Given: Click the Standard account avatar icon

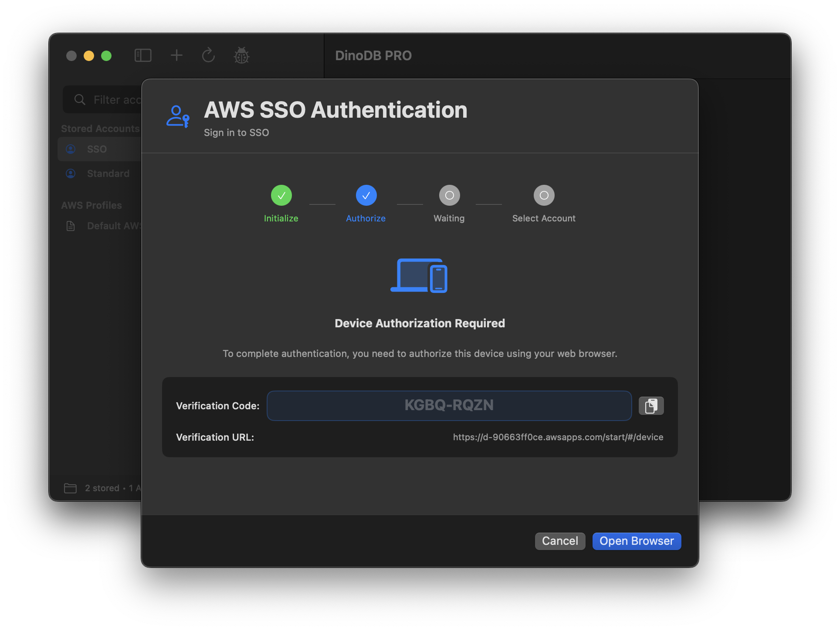Looking at the screenshot, I should 71,173.
